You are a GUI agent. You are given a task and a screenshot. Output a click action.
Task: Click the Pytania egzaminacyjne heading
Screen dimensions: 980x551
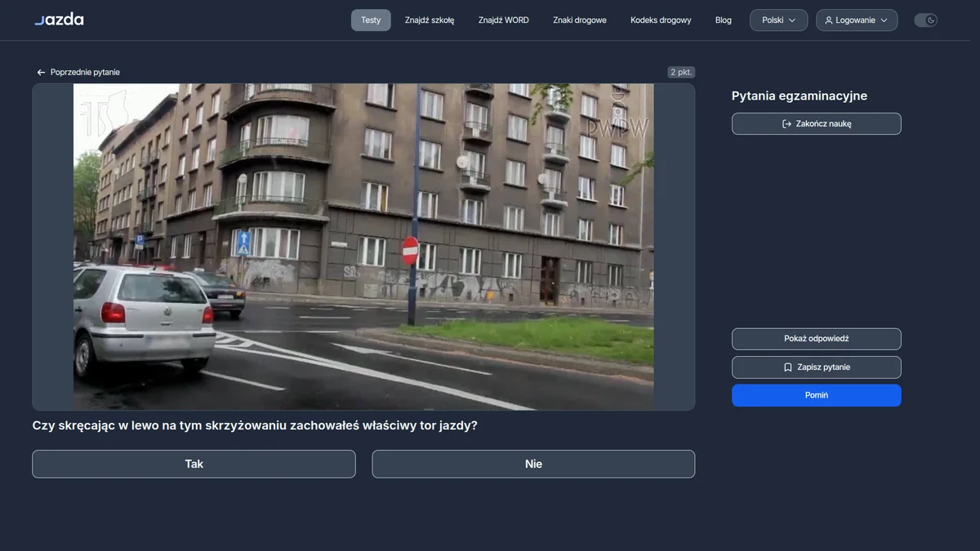[800, 96]
